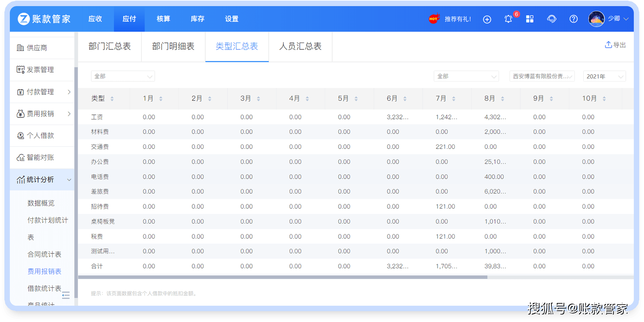The width and height of the screenshot is (644, 322).
Task: Expand the year dropdown showing 2021年
Action: click(604, 76)
